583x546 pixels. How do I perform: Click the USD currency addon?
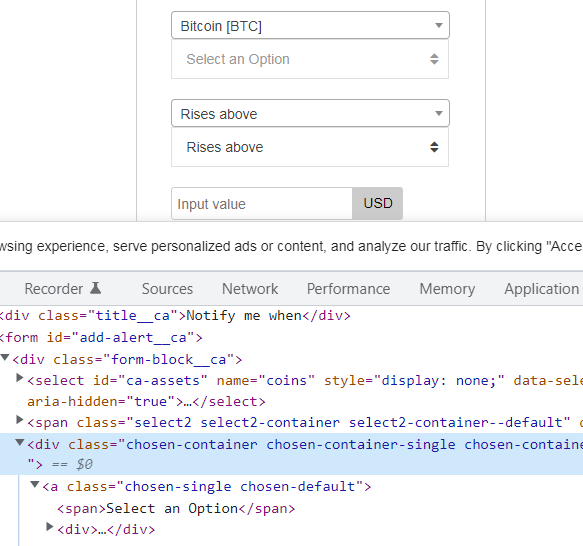point(377,203)
